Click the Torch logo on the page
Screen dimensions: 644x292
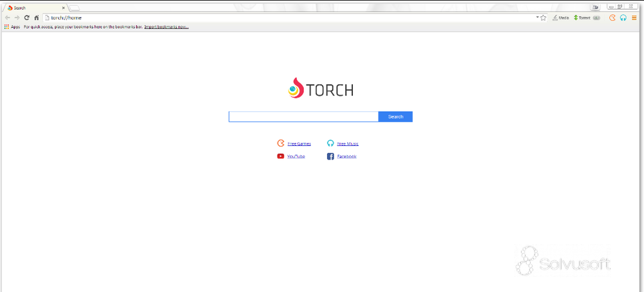(x=321, y=88)
